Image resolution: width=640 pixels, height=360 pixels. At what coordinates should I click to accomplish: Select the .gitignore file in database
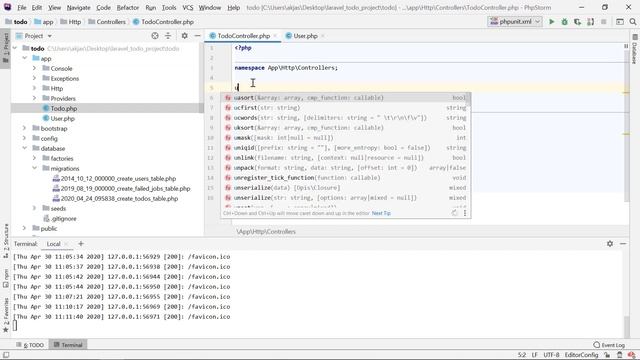click(x=64, y=218)
